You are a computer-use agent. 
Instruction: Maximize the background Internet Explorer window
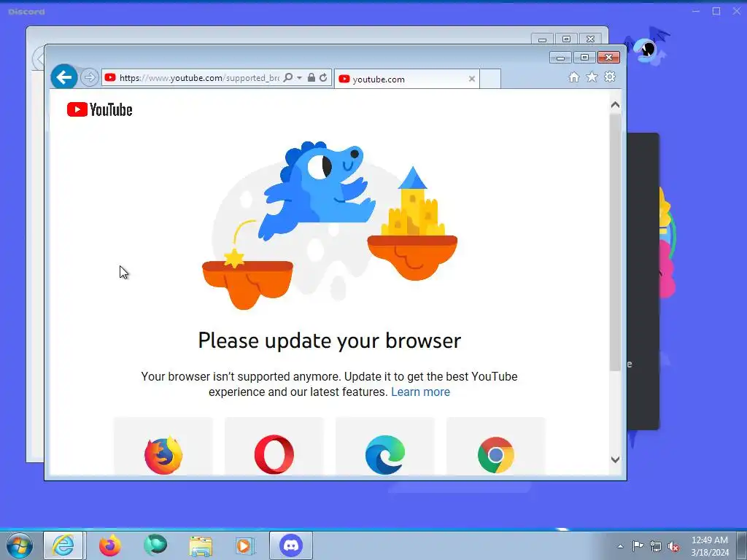566,39
